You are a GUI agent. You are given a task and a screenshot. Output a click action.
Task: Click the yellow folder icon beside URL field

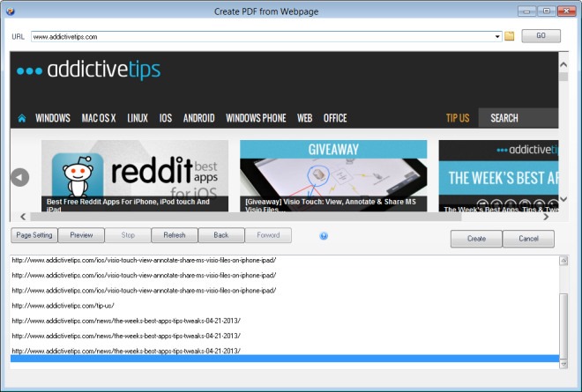click(510, 36)
